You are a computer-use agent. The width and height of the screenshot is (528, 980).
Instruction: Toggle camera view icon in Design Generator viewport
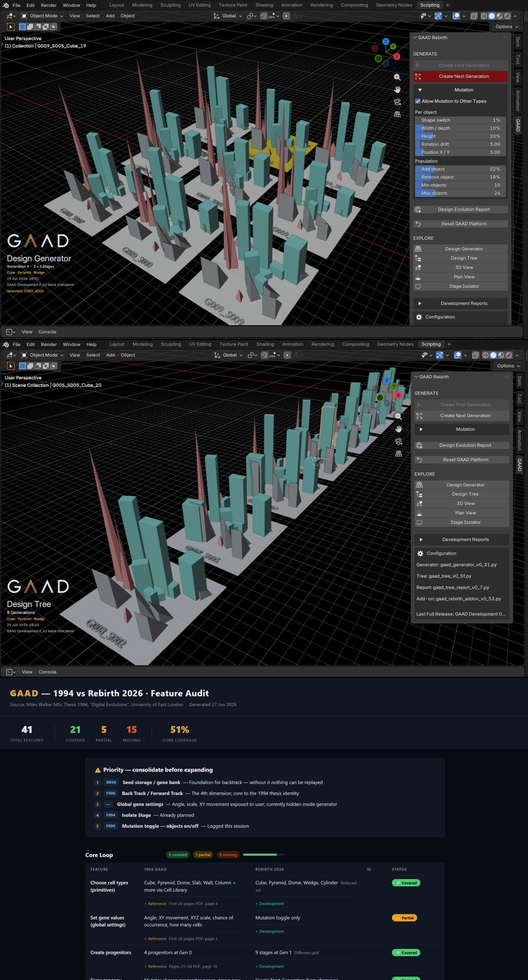tap(397, 102)
